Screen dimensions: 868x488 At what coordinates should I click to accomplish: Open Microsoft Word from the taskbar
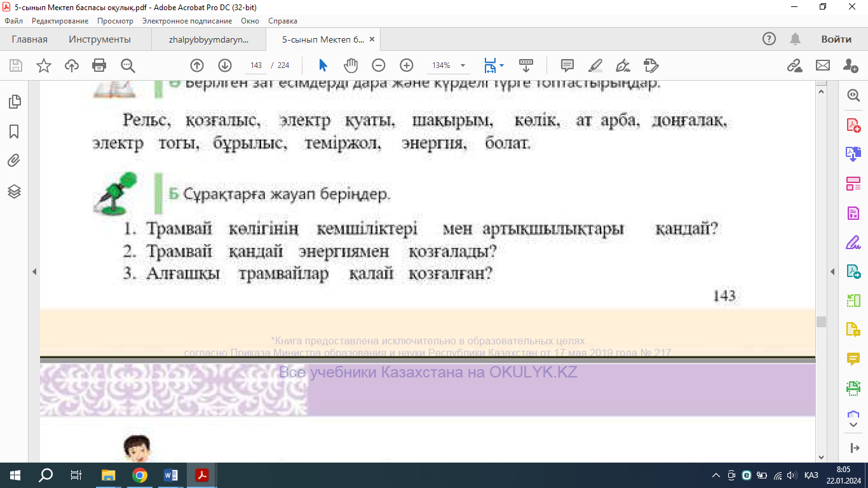pyautogui.click(x=171, y=475)
